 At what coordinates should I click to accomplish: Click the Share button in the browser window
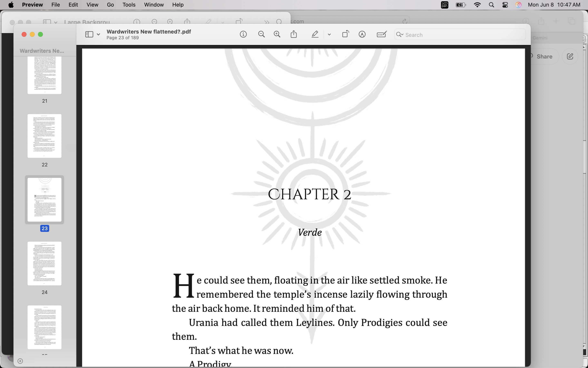pos(544,56)
